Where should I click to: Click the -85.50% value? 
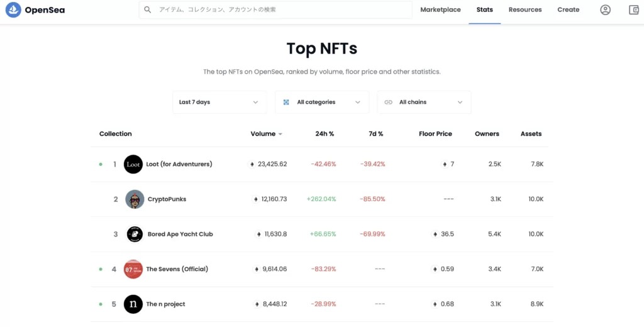[x=372, y=199]
